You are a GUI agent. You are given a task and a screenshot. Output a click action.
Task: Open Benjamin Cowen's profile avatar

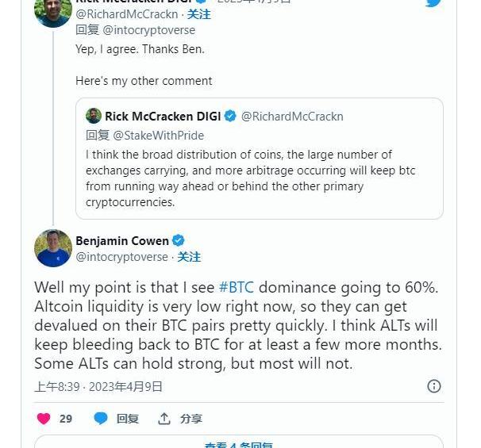(x=53, y=248)
